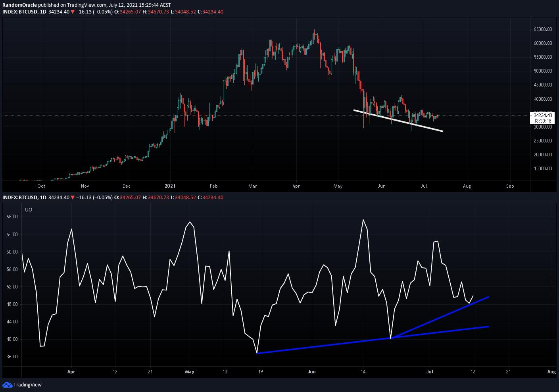Click the 48.00 level on the UO scale

(x=12, y=304)
